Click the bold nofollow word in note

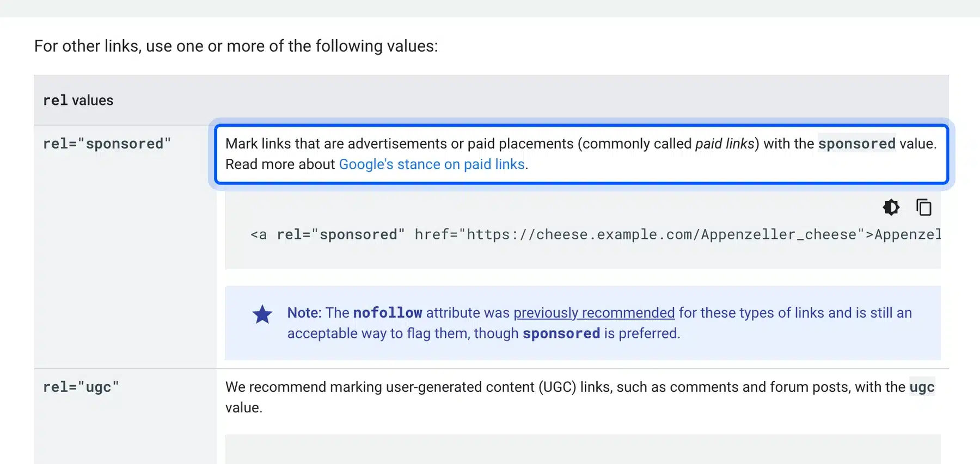click(x=388, y=313)
